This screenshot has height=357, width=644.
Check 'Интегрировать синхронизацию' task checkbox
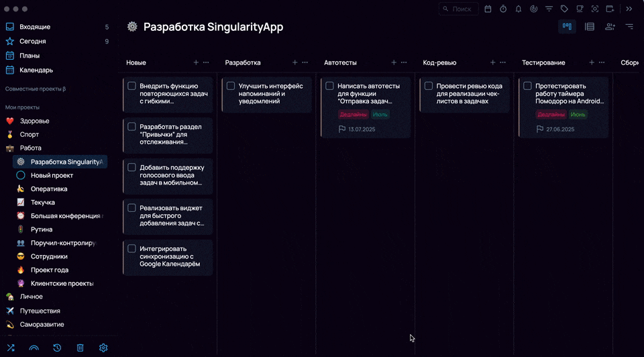131,248
